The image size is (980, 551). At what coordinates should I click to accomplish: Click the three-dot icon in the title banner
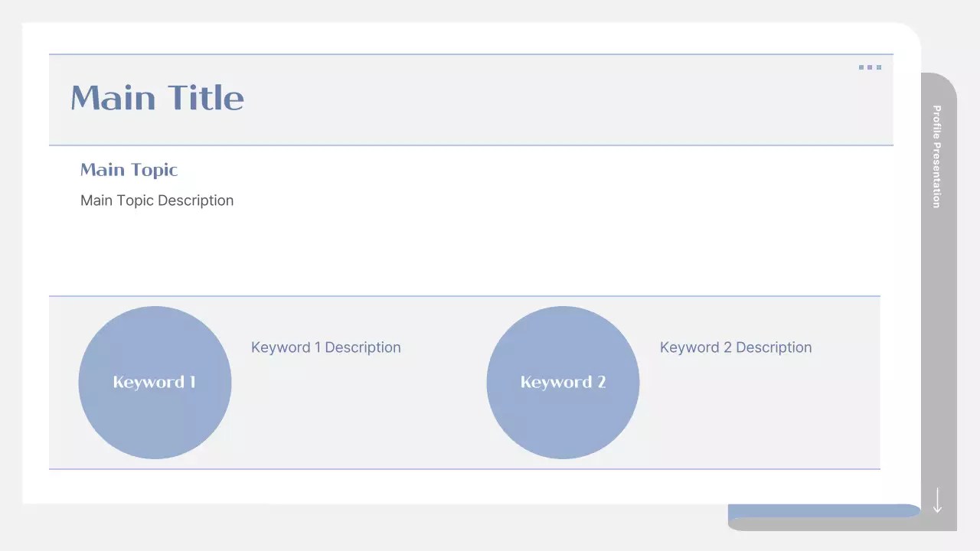pos(870,67)
